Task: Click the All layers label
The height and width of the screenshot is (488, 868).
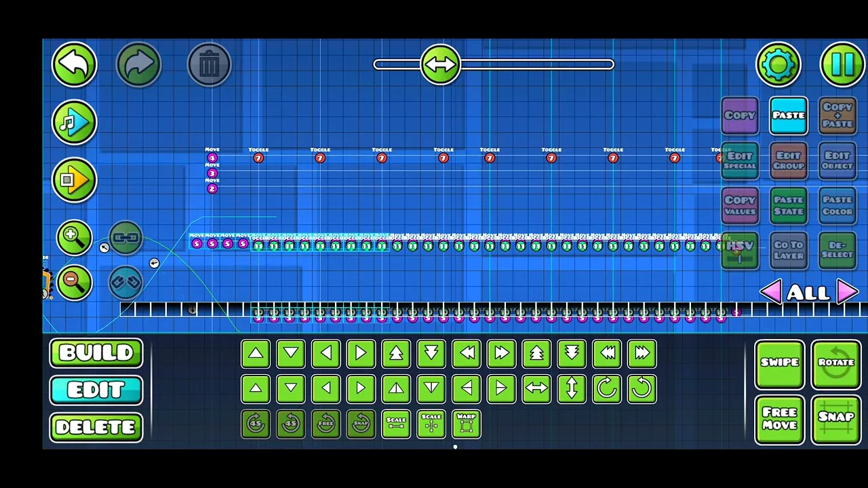Action: [x=808, y=293]
